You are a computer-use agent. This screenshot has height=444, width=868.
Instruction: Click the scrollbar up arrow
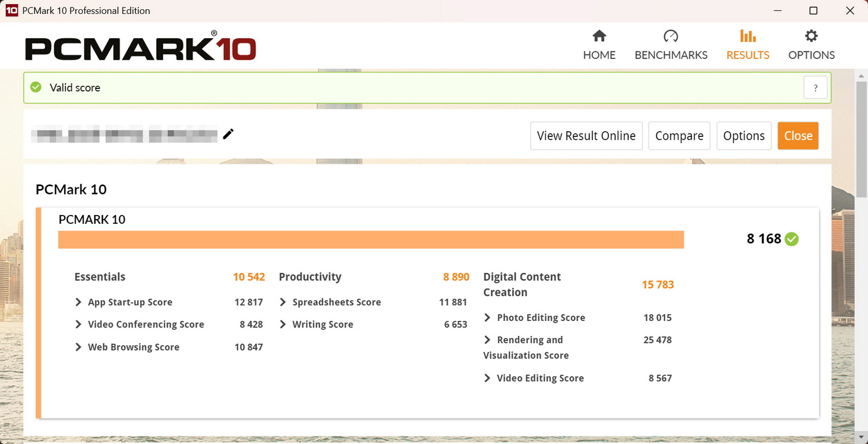click(862, 75)
